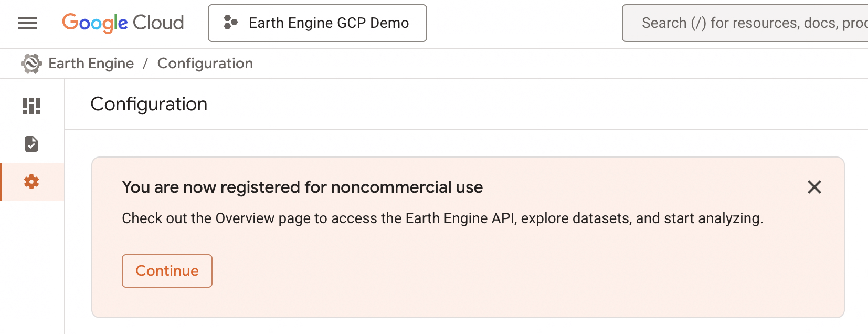Select the Configuration gear sidebar icon
868x334 pixels.
tap(31, 182)
